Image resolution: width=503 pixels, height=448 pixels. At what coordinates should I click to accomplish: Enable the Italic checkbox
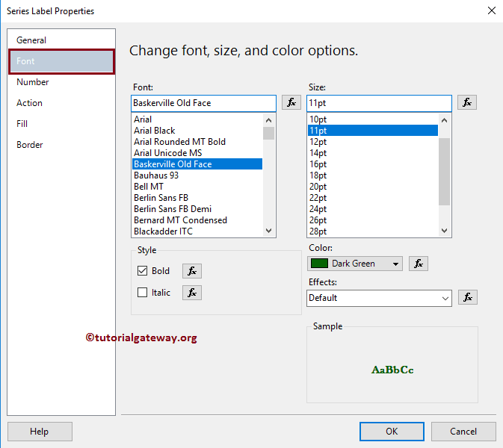142,292
